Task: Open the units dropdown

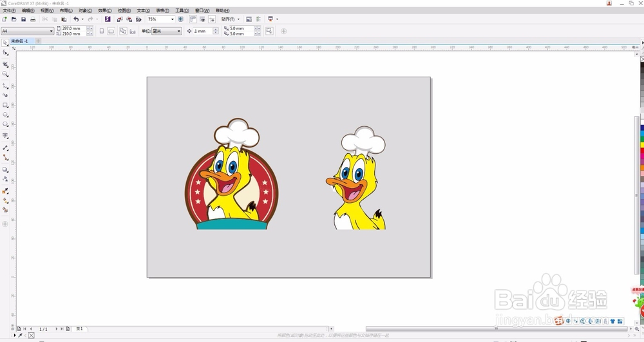Action: (x=166, y=31)
